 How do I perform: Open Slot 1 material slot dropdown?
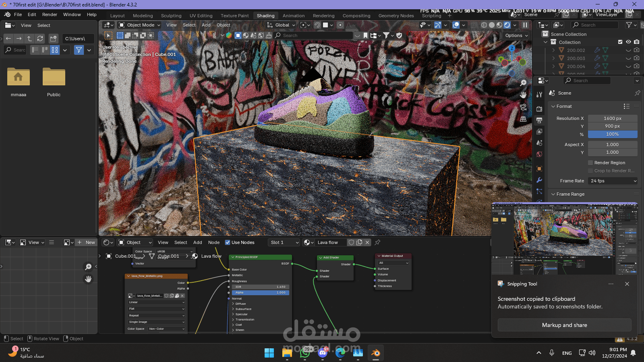284,242
